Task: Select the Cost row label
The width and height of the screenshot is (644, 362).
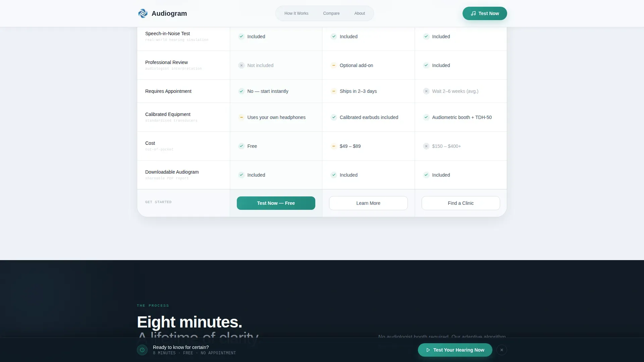Action: coord(150,143)
